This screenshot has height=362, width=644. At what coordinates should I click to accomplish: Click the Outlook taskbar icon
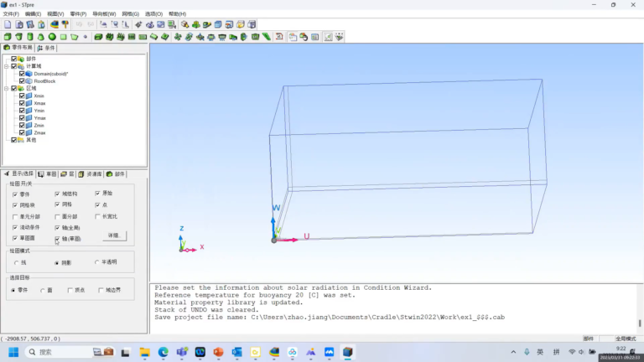pos(237,352)
